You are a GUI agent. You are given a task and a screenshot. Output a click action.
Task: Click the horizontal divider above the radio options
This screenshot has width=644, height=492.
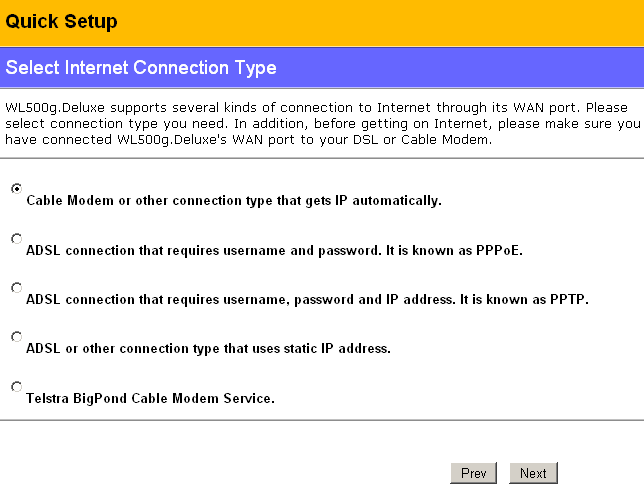click(x=322, y=158)
